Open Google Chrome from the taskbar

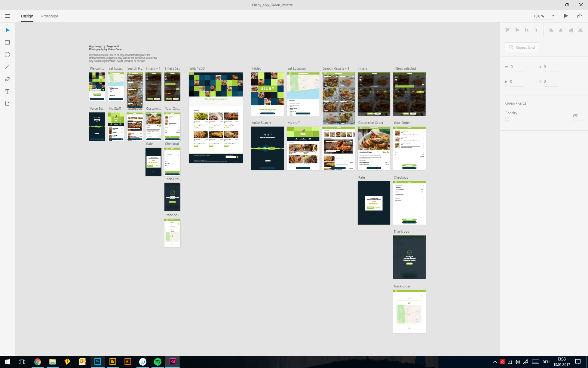pos(37,362)
